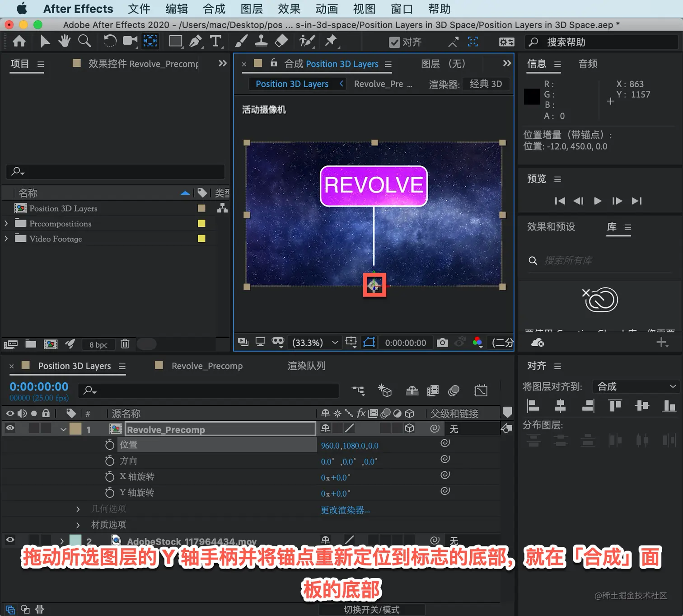Screen dimensions: 683x616
Task: Select the Selection arrow tool
Action: (44, 42)
